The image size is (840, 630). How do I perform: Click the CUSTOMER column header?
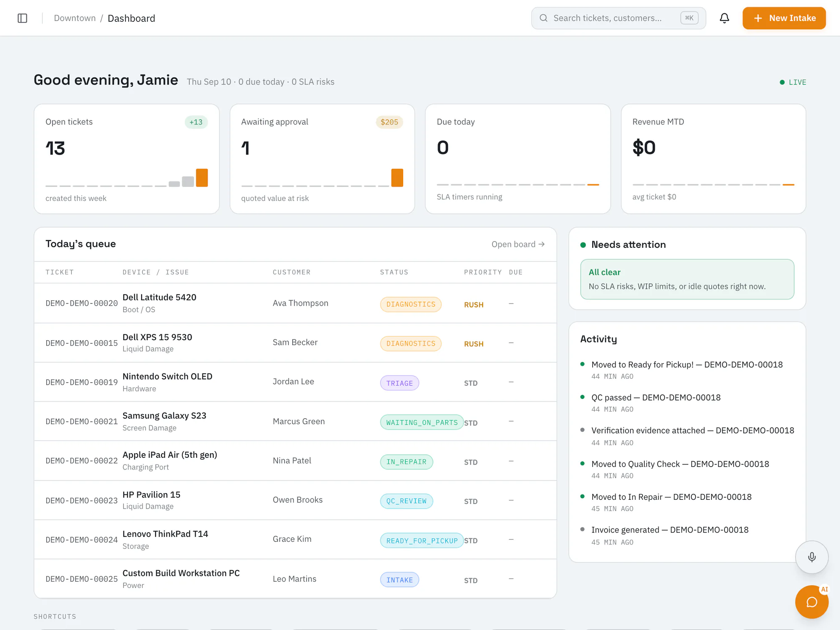pos(291,272)
